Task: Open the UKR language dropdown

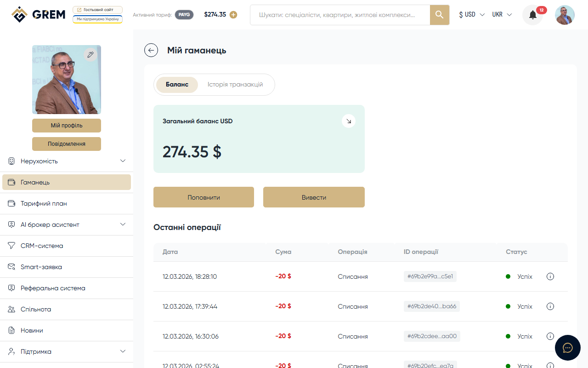Action: (x=502, y=15)
